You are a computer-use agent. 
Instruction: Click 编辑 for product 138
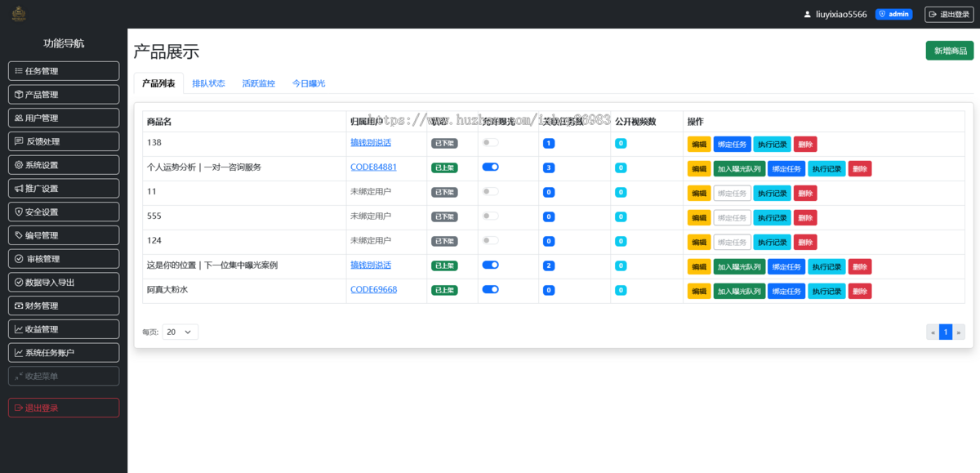click(x=699, y=144)
